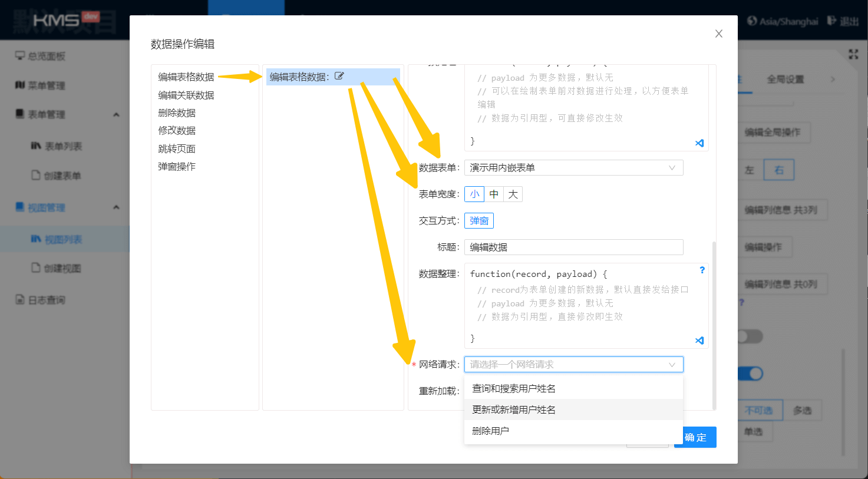
Task: Open the 数据整理 code in VS Code editor
Action: (699, 341)
